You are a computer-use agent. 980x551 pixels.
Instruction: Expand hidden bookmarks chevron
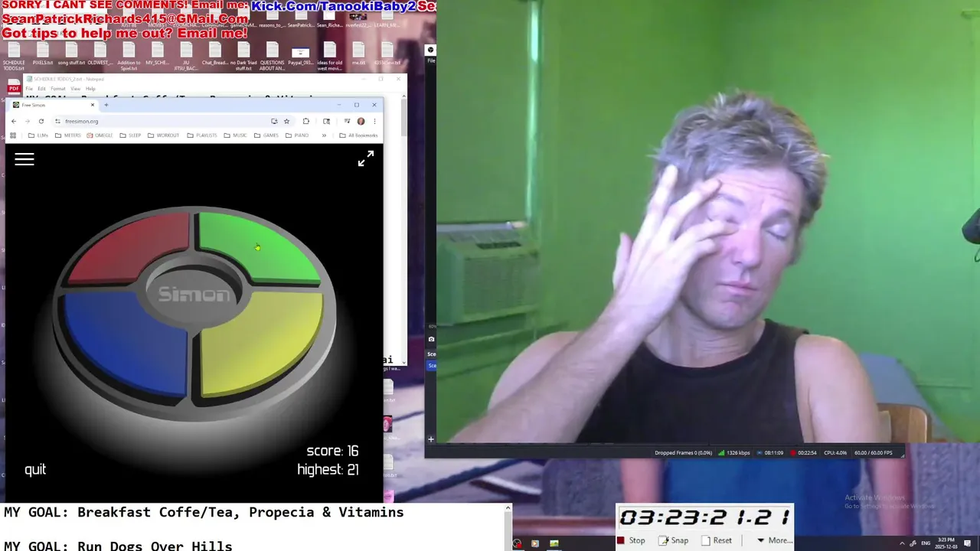324,135
